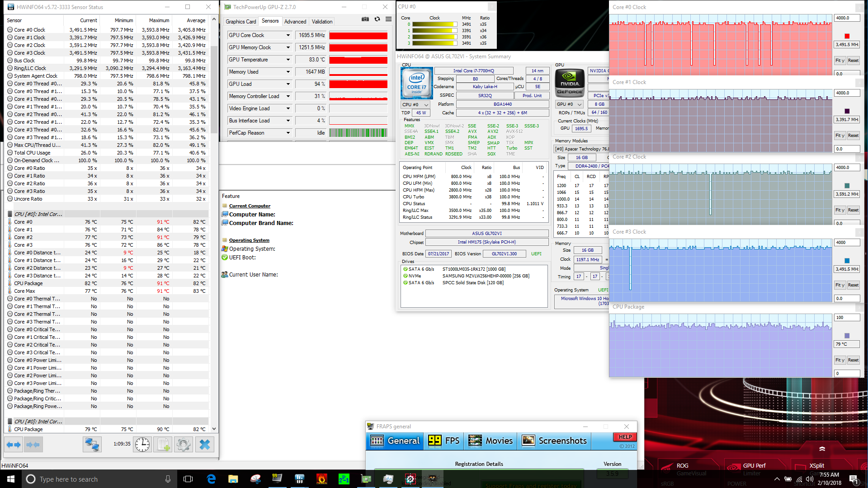Open the network remote monitoring computers icon

pyautogui.click(x=92, y=445)
